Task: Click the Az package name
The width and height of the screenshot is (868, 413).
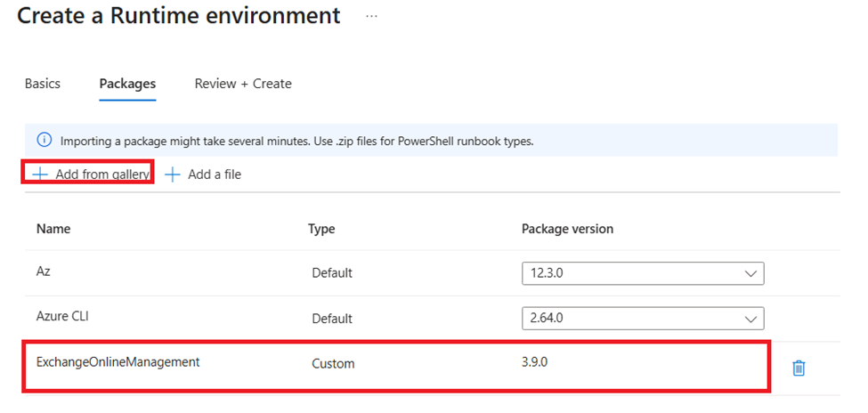Action: coord(44,272)
